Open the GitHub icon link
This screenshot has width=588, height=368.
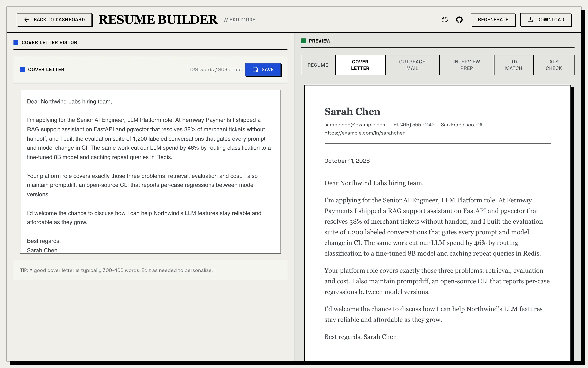(459, 20)
